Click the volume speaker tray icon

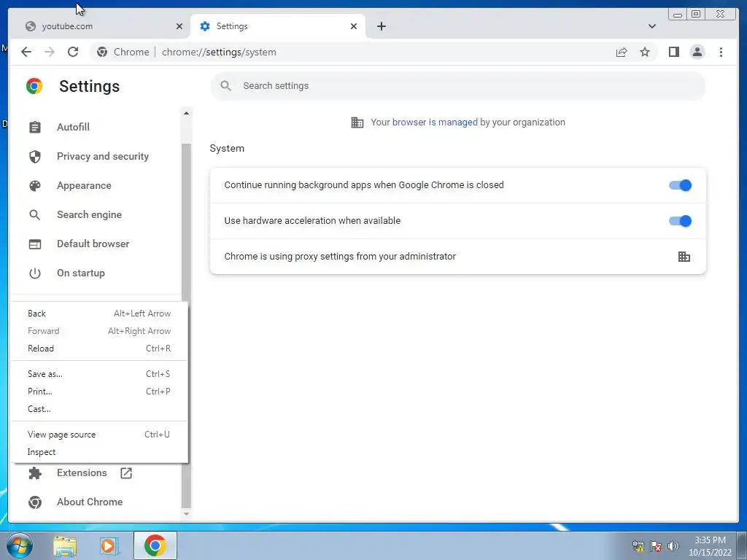point(673,546)
